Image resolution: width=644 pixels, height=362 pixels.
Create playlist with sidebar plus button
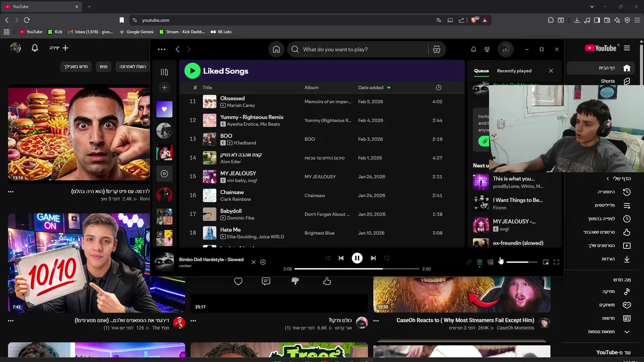click(x=164, y=87)
